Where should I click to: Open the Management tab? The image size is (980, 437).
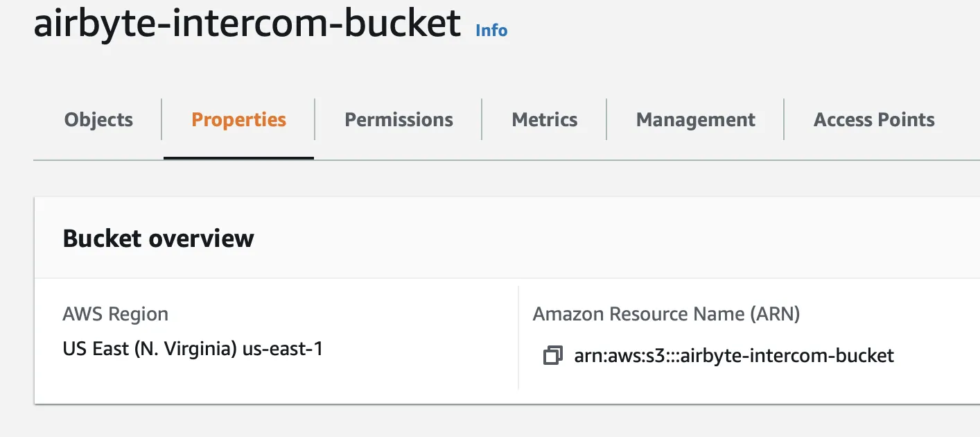coord(695,119)
